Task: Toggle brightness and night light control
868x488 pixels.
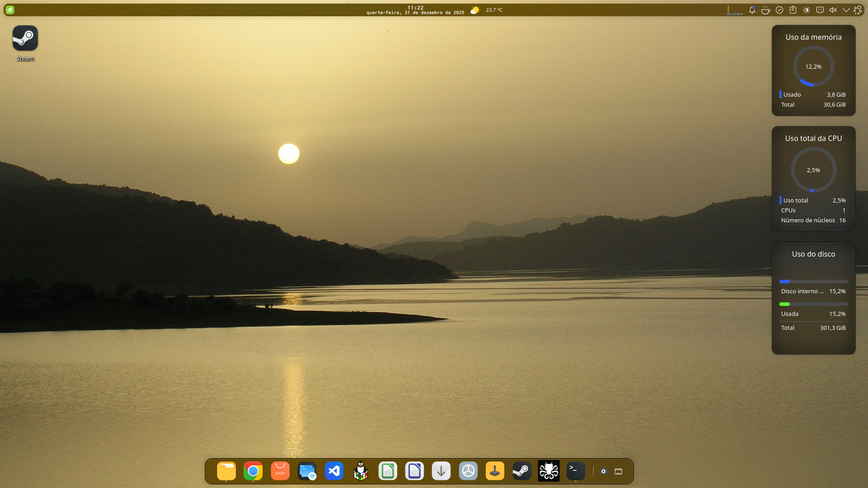Action: pyautogui.click(x=806, y=10)
